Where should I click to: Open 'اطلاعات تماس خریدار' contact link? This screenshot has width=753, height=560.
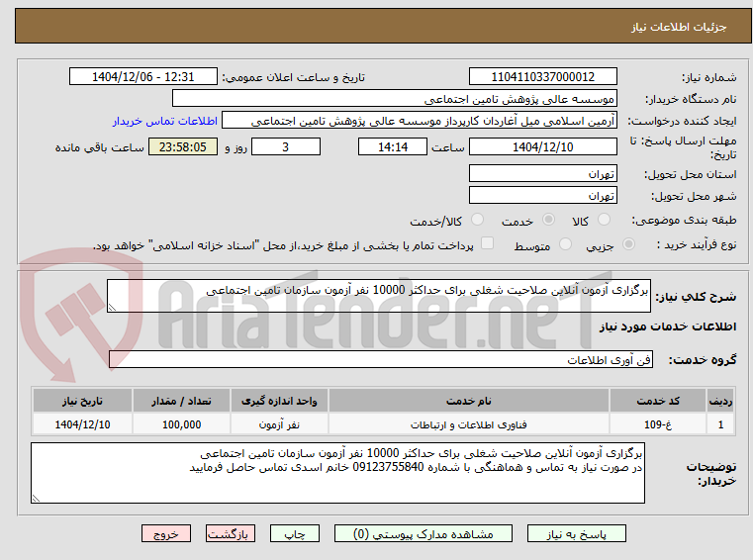point(165,121)
